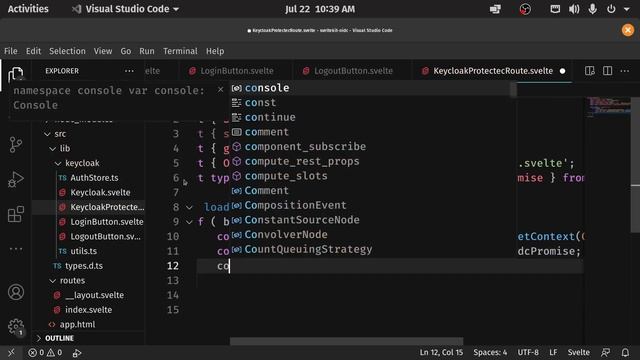Open the Edit menu
This screenshot has width=640, height=360.
33,51
